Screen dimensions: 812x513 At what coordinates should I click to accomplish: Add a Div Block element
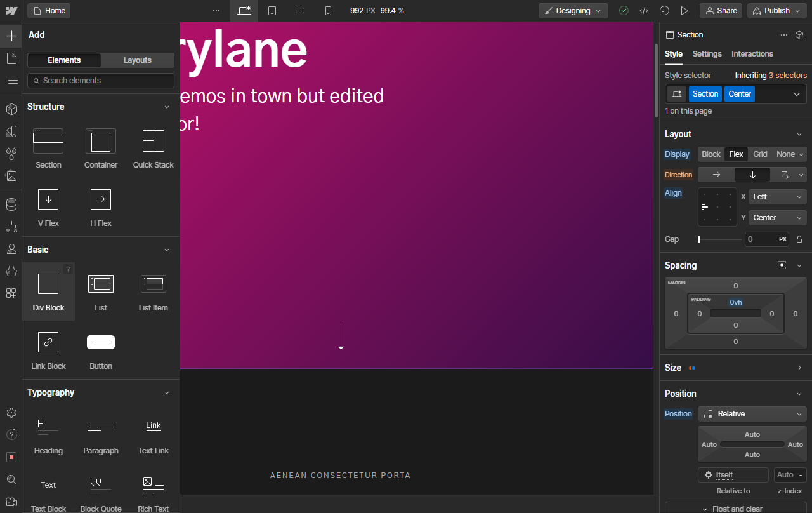coord(48,291)
